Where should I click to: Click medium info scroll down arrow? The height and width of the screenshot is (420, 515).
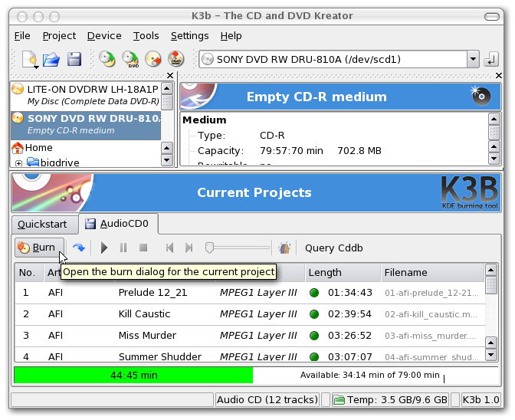494,159
